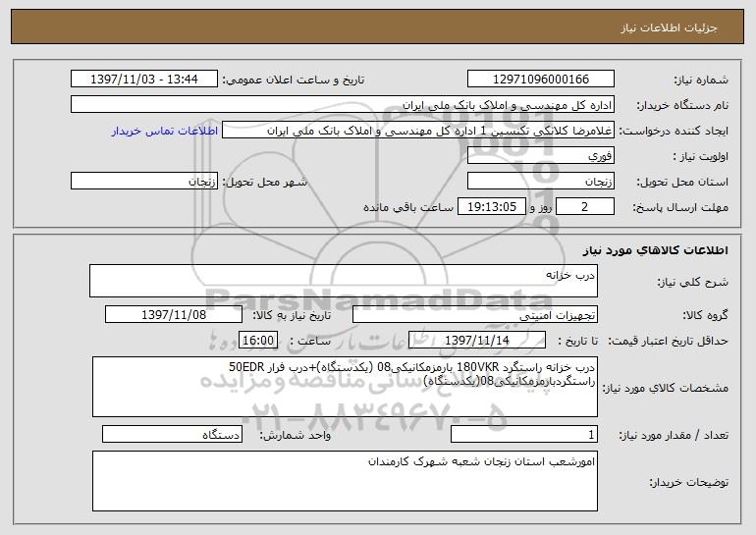The image size is (756, 535).
Task: Click the request creator field غلامرضا کلانکی
Action: click(x=418, y=131)
